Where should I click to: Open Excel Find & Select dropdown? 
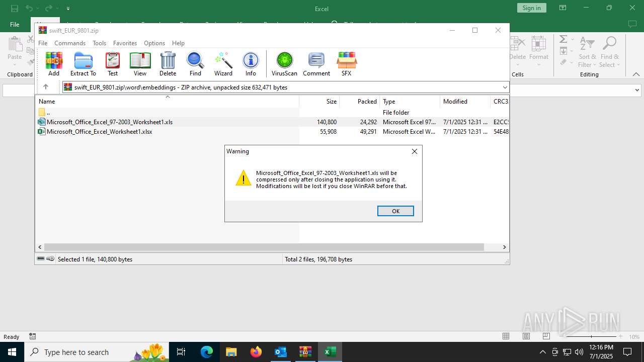coord(610,51)
